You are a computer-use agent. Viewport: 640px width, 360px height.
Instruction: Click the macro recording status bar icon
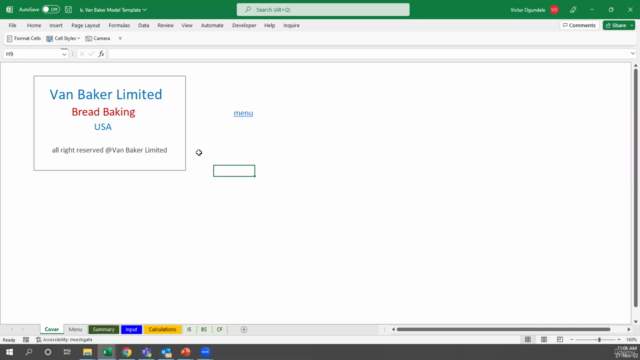[x=26, y=340]
